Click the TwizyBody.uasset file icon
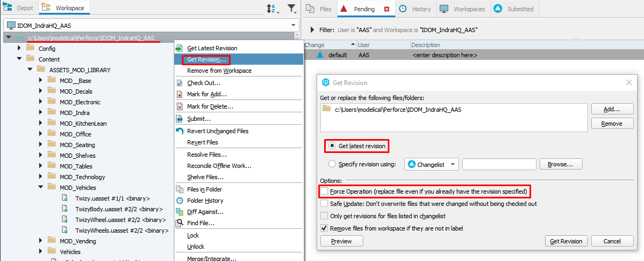Image resolution: width=644 pixels, height=261 pixels. (66, 209)
